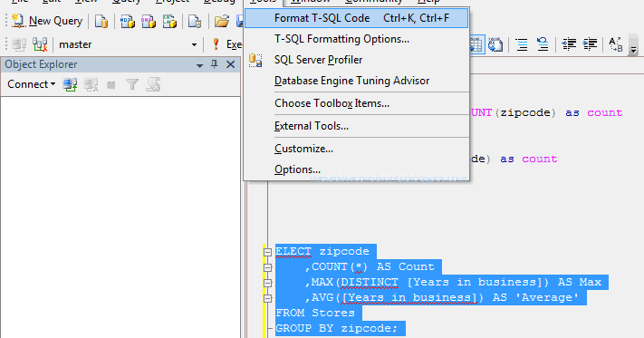The width and height of the screenshot is (644, 338).
Task: Click the Decrease Indent icon
Action: click(x=569, y=44)
